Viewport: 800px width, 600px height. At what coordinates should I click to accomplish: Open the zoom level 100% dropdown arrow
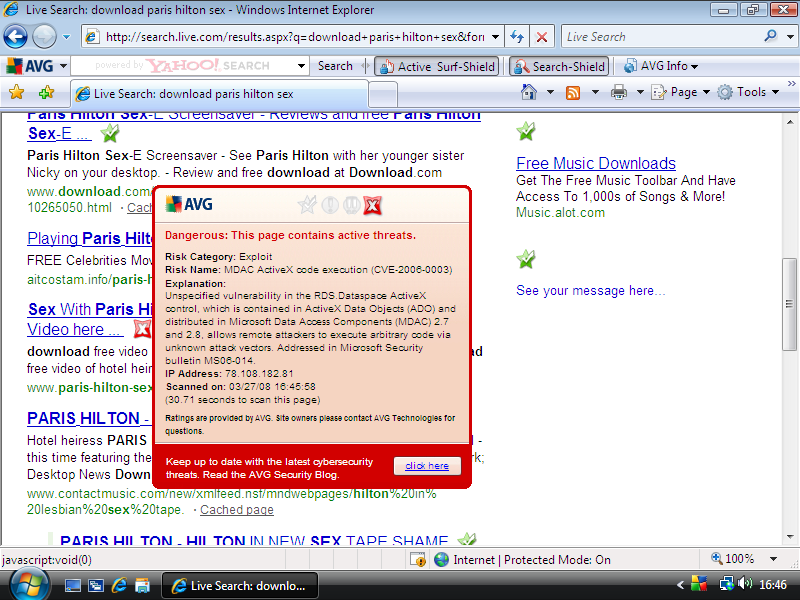pyautogui.click(x=773, y=559)
